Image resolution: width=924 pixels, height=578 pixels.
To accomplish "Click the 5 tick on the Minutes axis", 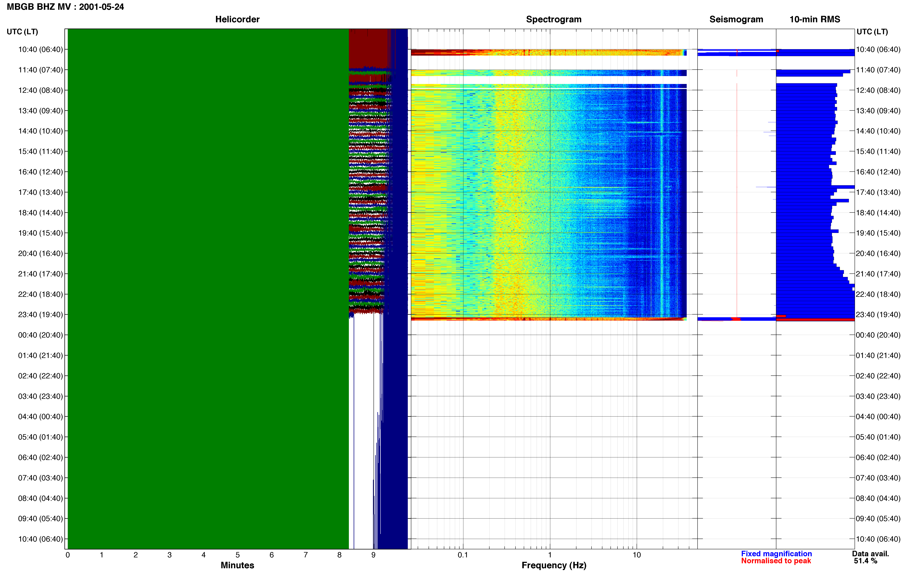I will [x=238, y=555].
